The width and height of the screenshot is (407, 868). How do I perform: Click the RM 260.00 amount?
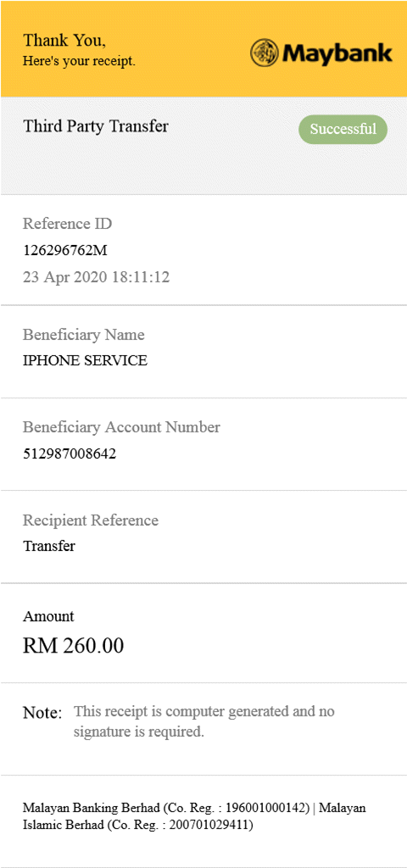73,645
